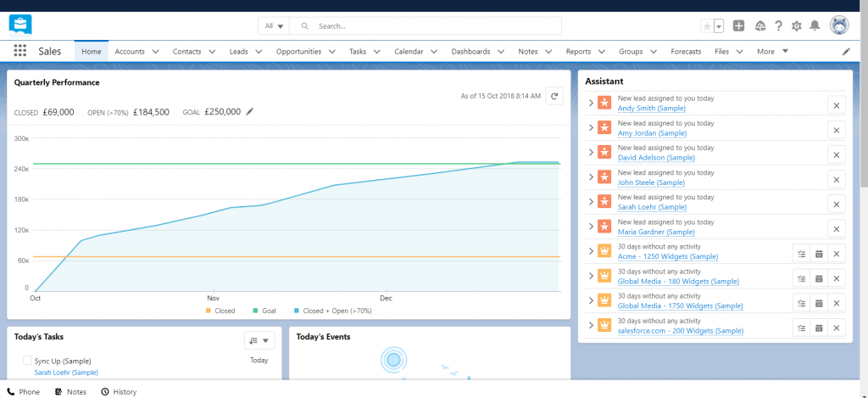The height and width of the screenshot is (398, 868).
Task: Open the More navigation dropdown
Action: click(772, 52)
